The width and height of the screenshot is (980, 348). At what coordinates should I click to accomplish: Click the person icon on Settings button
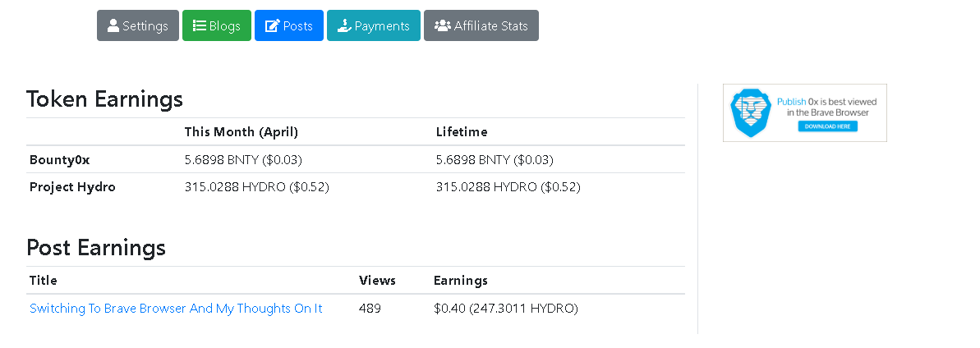point(113,25)
